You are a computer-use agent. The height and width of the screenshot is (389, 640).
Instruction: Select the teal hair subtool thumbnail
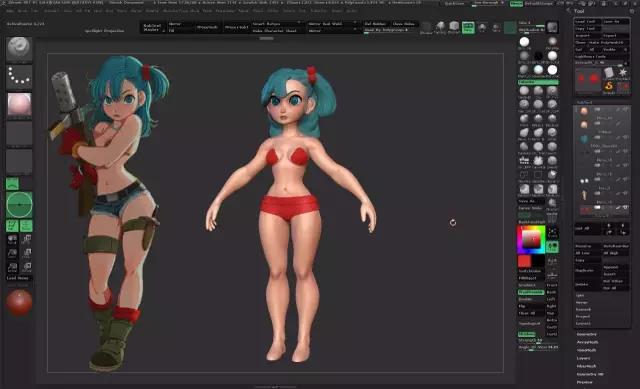[584, 139]
